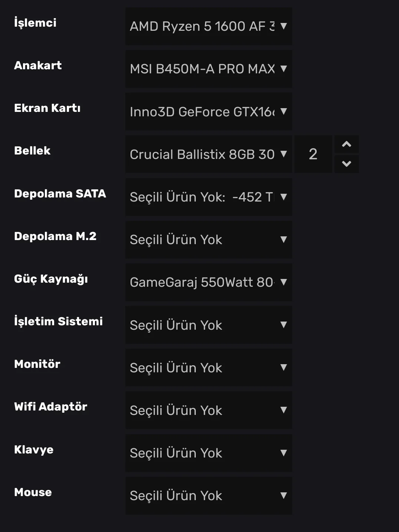The width and height of the screenshot is (399, 532).
Task: Open the İşlemci processor dropdown
Action: point(208,26)
